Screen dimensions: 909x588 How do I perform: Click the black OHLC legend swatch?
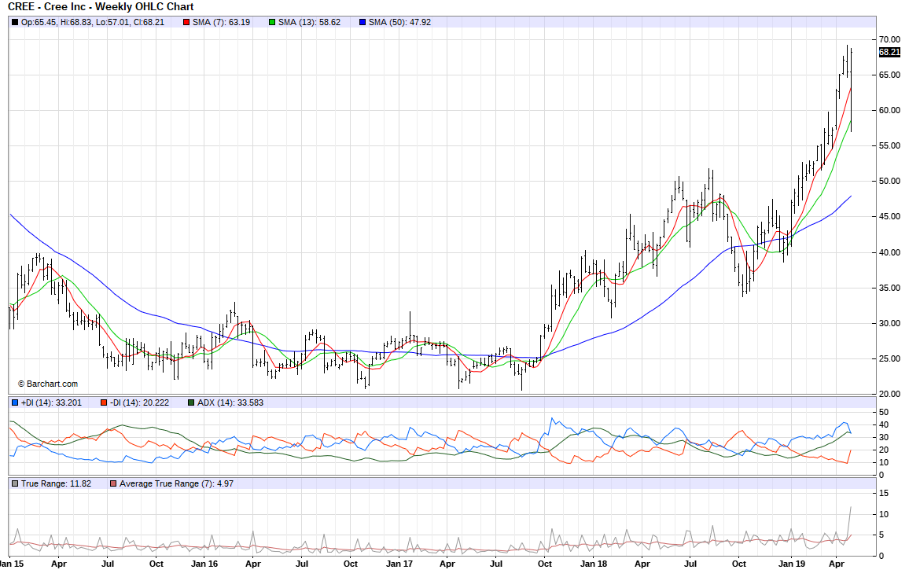(15, 22)
